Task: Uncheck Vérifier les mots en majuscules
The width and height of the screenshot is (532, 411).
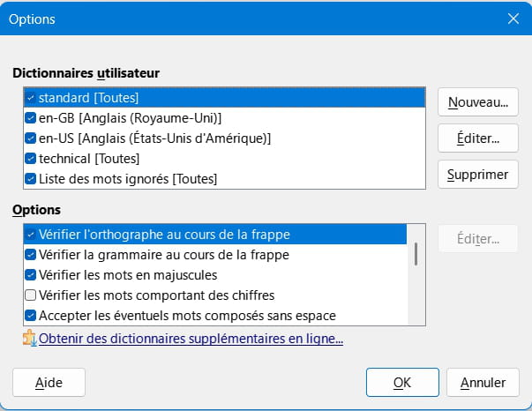Action: tap(31, 275)
